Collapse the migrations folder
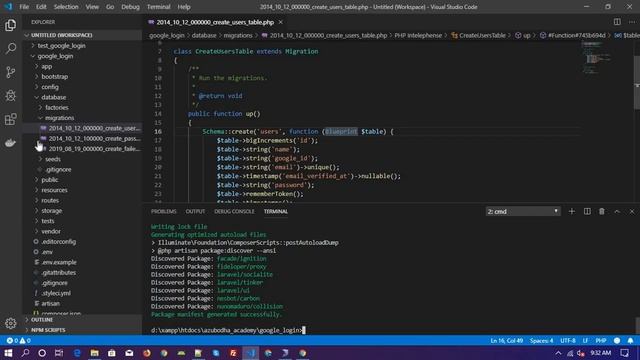 click(x=82, y=118)
